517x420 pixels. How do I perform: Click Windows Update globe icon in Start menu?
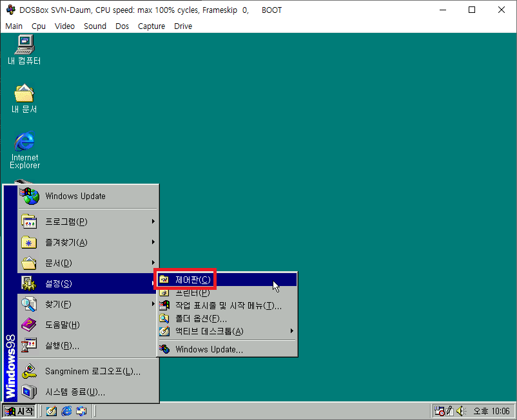pyautogui.click(x=30, y=196)
